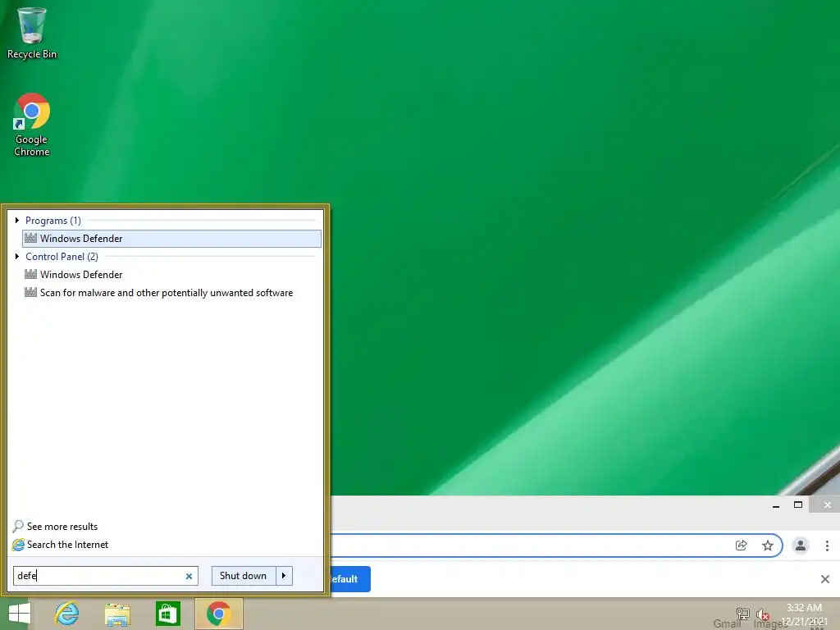Click the Shut down button
Viewport: 840px width, 630px height.
click(243, 576)
